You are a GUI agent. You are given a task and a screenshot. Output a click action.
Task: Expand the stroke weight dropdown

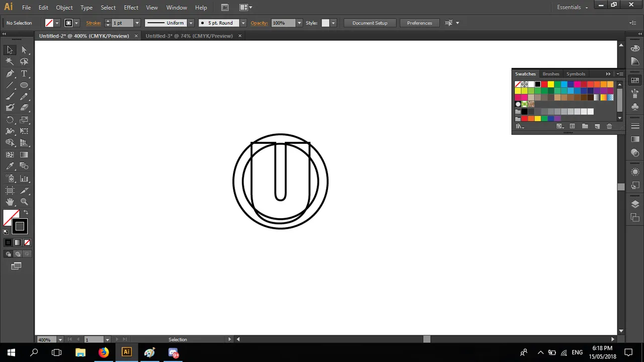(x=137, y=23)
